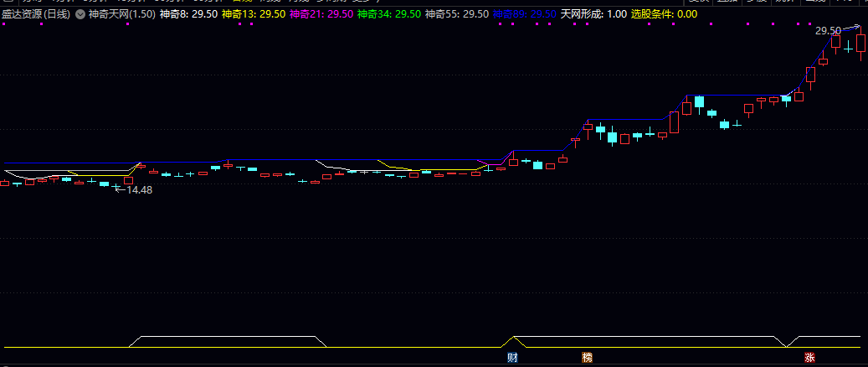Image resolution: width=868 pixels, height=367 pixels.
Task: Click the 14.48 lowest price label
Action: pyautogui.click(x=139, y=190)
